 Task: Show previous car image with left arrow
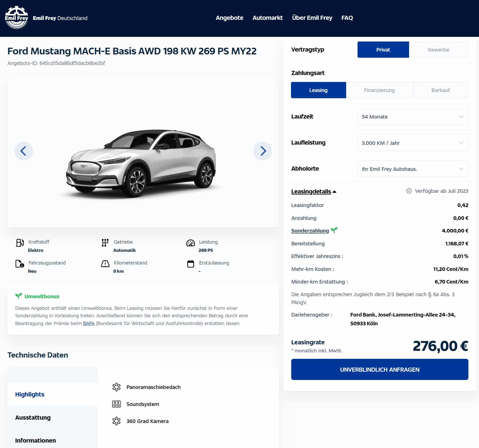click(x=23, y=151)
